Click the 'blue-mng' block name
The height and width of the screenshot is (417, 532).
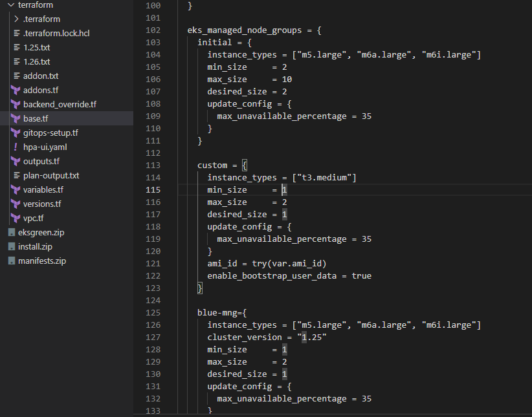[217, 312]
